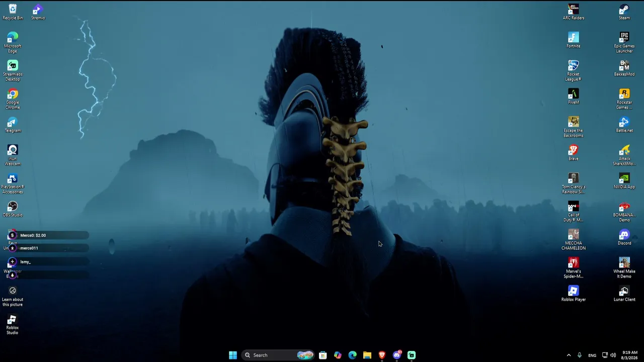The width and height of the screenshot is (644, 362).
Task: Open the Recycle Bin desktop icon
Action: pyautogui.click(x=13, y=12)
